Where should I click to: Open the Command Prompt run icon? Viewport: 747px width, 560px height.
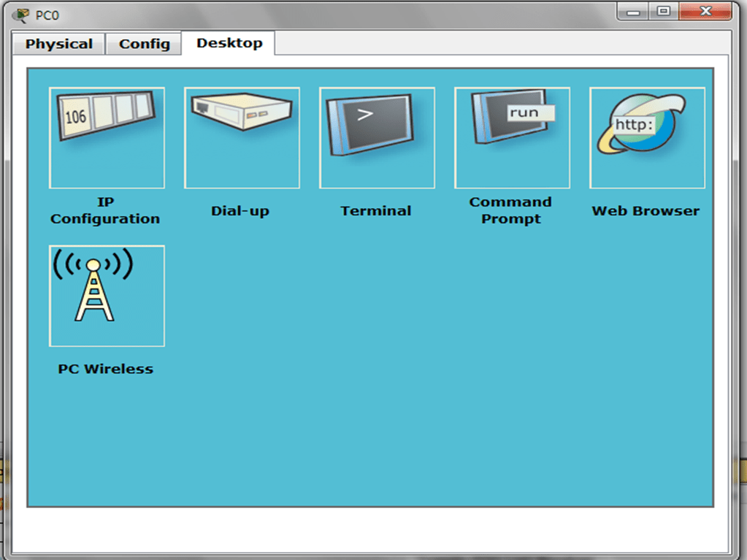(512, 137)
